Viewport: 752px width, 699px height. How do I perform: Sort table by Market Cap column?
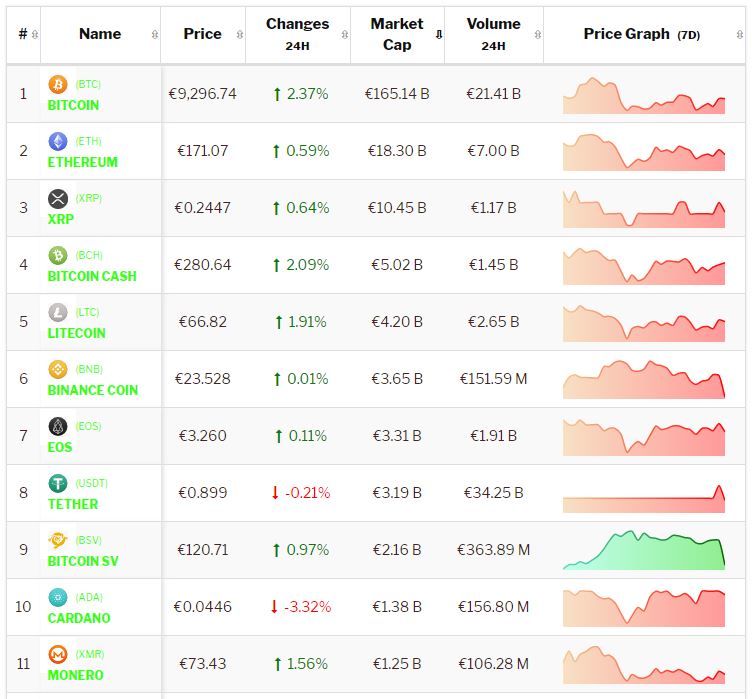click(397, 34)
